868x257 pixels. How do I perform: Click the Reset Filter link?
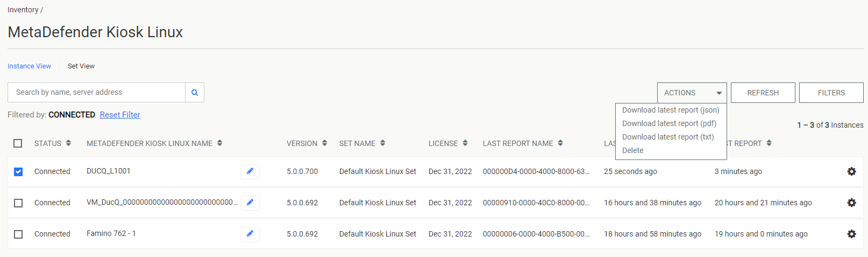[x=120, y=115]
